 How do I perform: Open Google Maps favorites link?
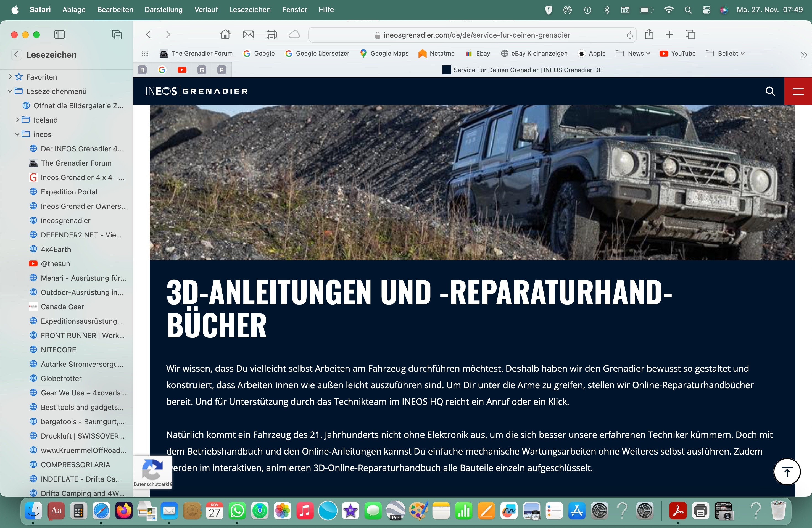click(384, 54)
